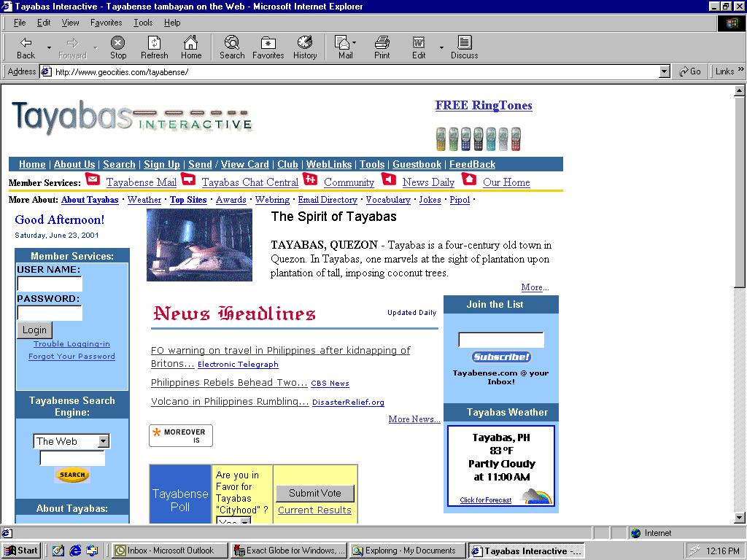Viewport: 747px width, 560px height.
Task: Open the Favorites menu
Action: pos(106,23)
